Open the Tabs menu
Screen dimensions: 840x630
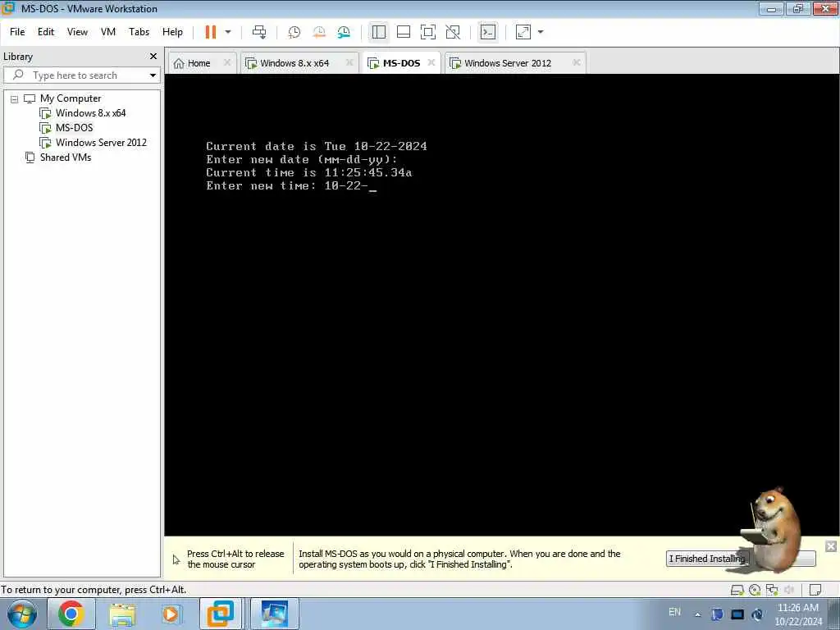tap(139, 32)
